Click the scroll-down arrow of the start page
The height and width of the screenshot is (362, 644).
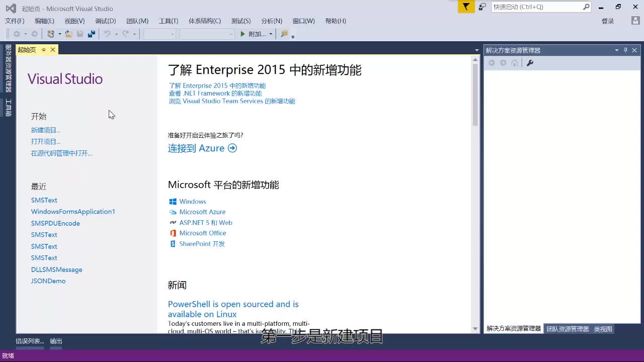475,329
